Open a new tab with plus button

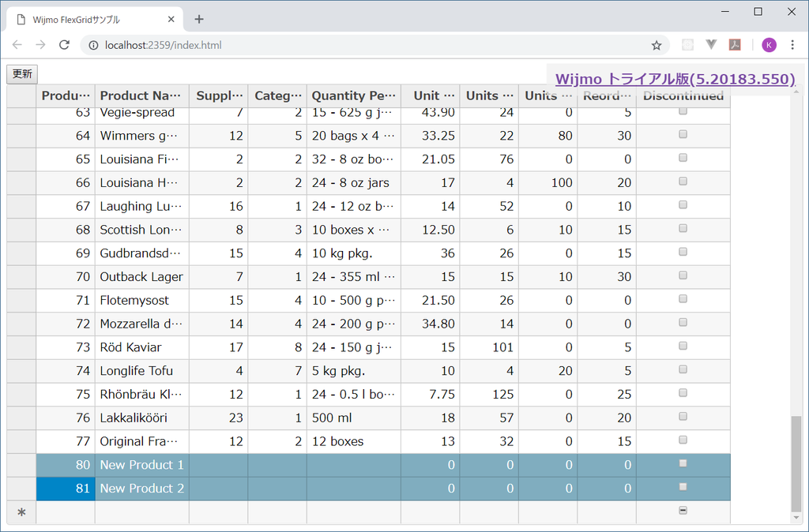(199, 19)
